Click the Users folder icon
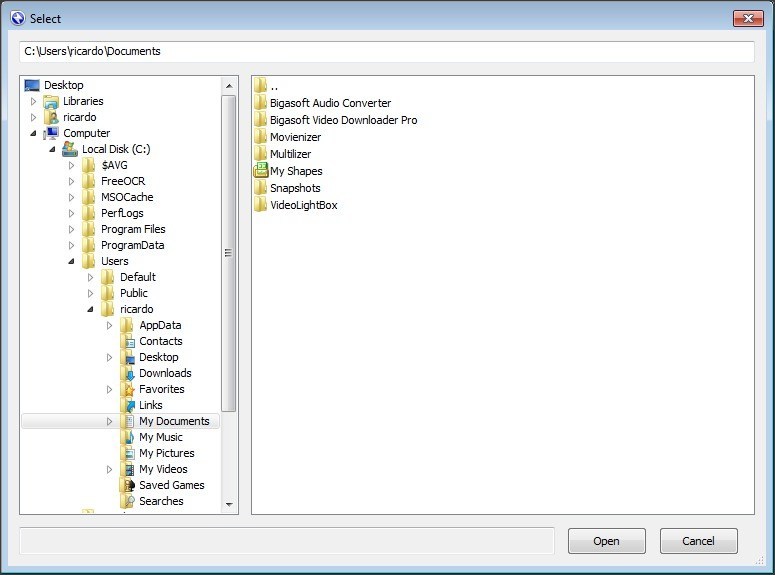Screen dimensions: 775x575 [x=88, y=261]
